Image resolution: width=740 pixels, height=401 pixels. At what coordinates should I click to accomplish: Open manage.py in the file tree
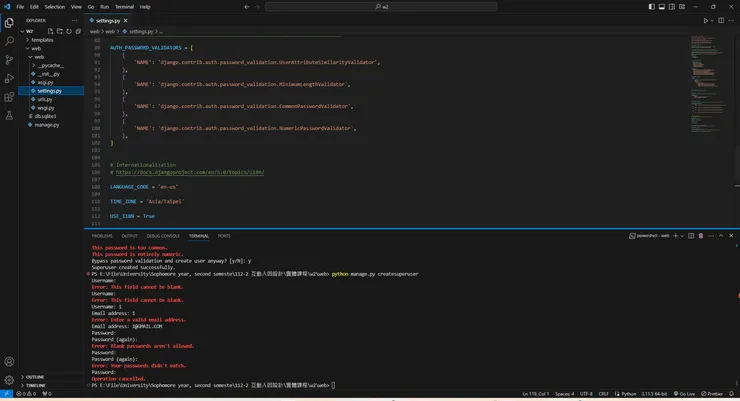[47, 125]
